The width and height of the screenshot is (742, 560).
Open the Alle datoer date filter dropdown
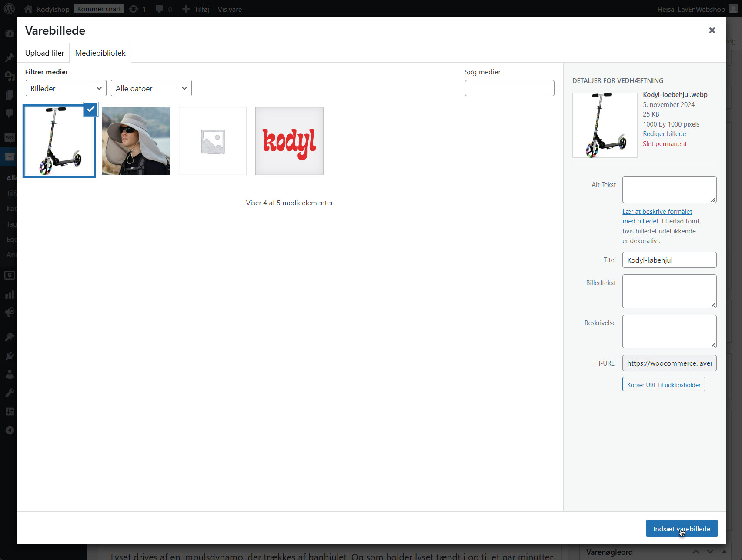(151, 88)
